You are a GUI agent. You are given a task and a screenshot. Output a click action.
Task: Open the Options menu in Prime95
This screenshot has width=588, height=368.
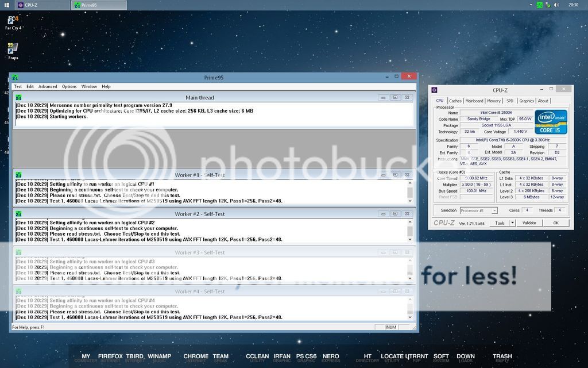click(x=69, y=86)
